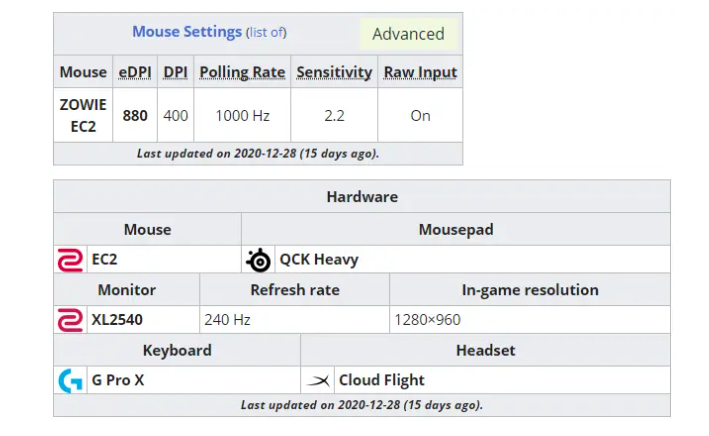Image resolution: width=709 pixels, height=436 pixels.
Task: Open the Advanced mouse settings tab
Action: pos(408,34)
